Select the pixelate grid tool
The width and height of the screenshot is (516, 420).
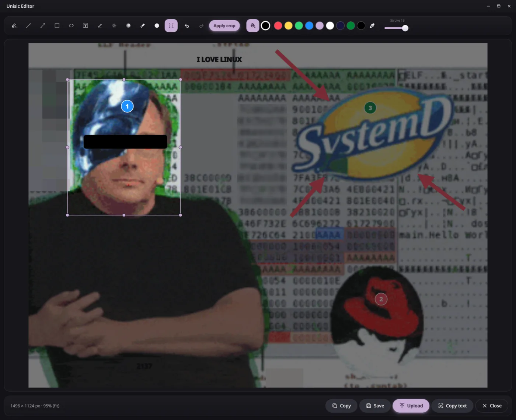coord(128,26)
